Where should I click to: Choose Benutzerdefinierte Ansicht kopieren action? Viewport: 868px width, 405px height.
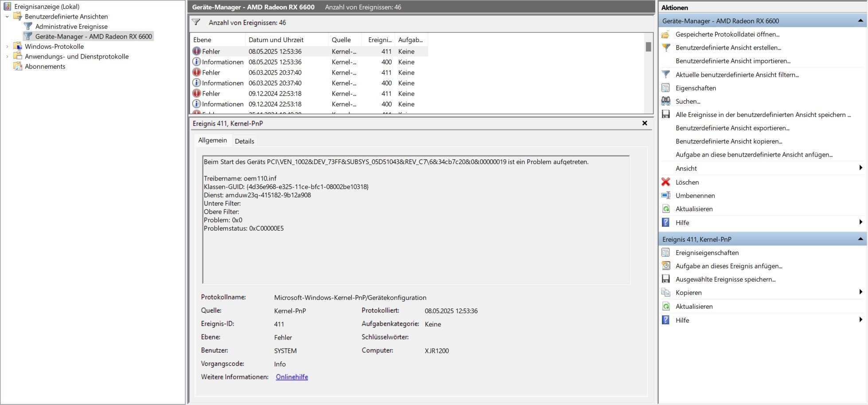[729, 141]
